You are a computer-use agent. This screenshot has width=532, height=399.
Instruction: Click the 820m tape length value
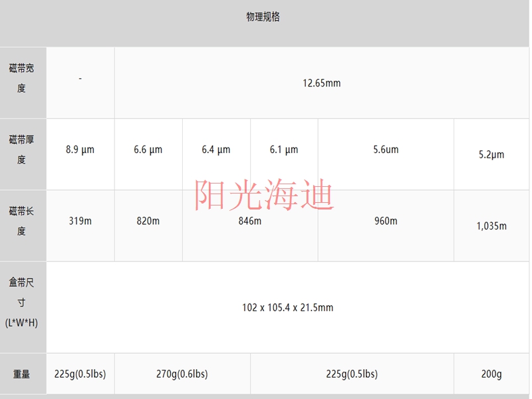[x=148, y=221]
